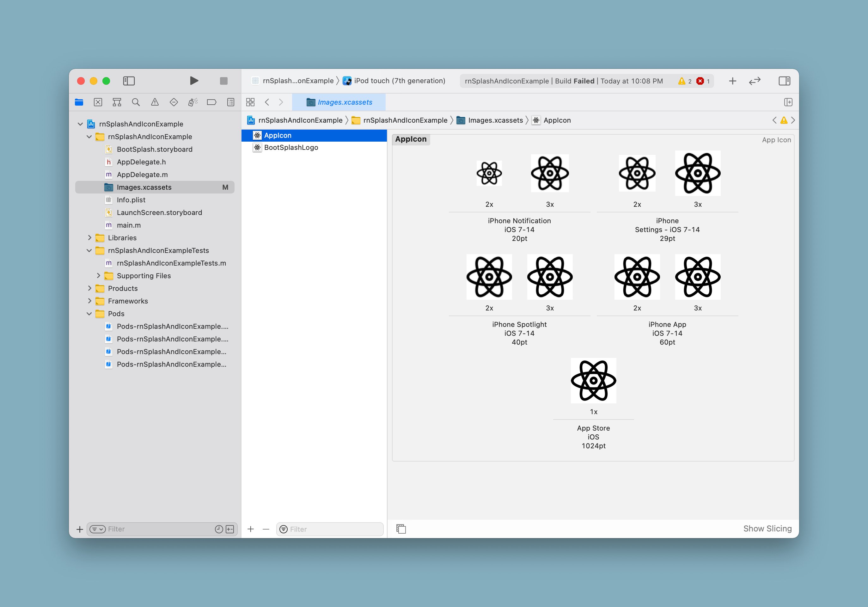Screen dimensions: 868x607
Task: Open the code review arrows button
Action: tap(755, 81)
